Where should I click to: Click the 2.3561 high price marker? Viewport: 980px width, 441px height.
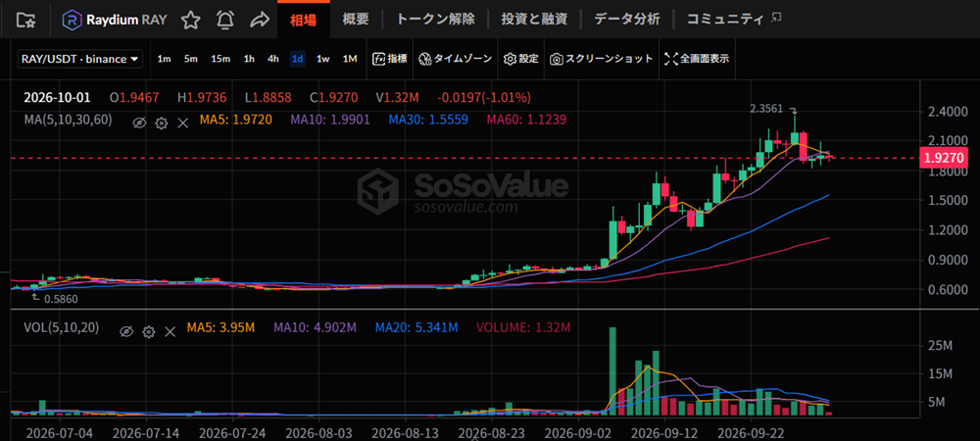click(765, 108)
